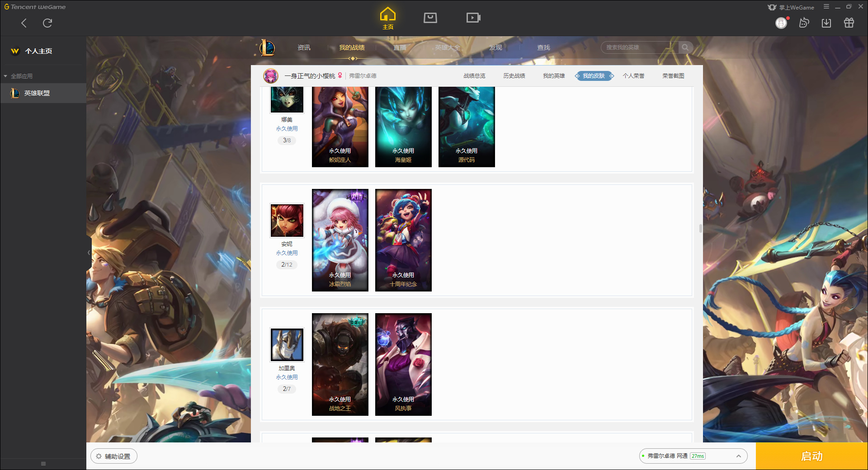The width and height of the screenshot is (868, 470).
Task: Refresh the page with the reload icon
Action: tap(47, 23)
